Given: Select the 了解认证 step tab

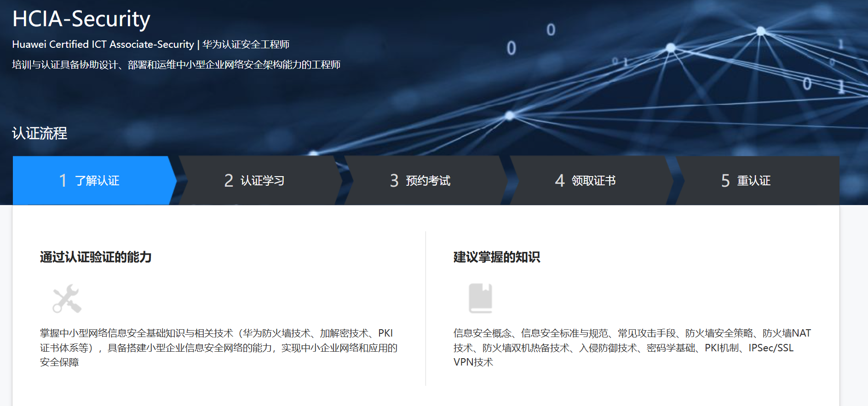Looking at the screenshot, I should tap(94, 180).
